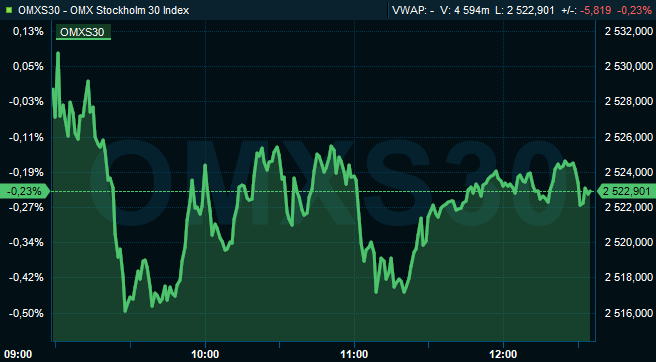The image size is (656, 362).
Task: Click the red -0,23% header percentage
Action: click(x=634, y=10)
